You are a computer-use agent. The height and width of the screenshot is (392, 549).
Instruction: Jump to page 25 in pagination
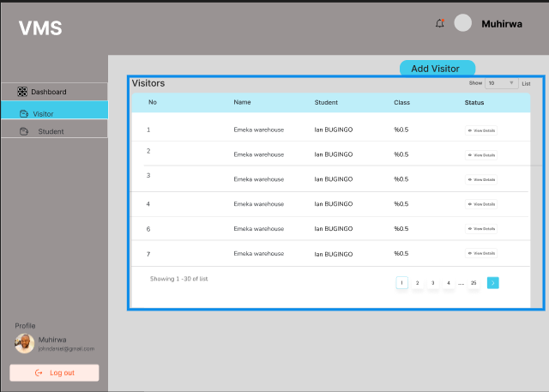pos(473,282)
